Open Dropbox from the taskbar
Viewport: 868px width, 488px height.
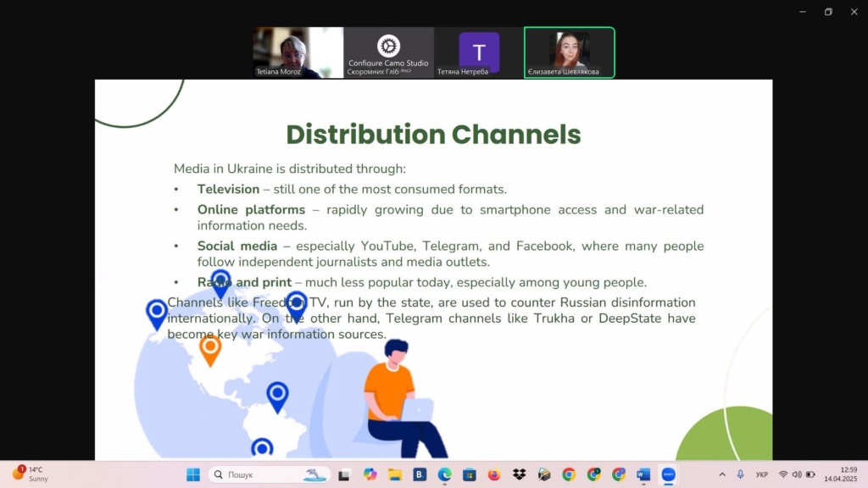point(520,474)
